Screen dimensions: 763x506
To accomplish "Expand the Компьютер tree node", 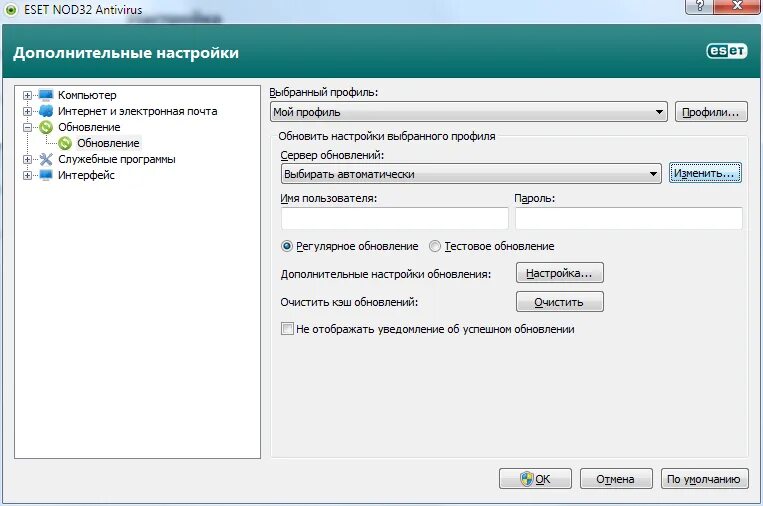I will [x=27, y=95].
